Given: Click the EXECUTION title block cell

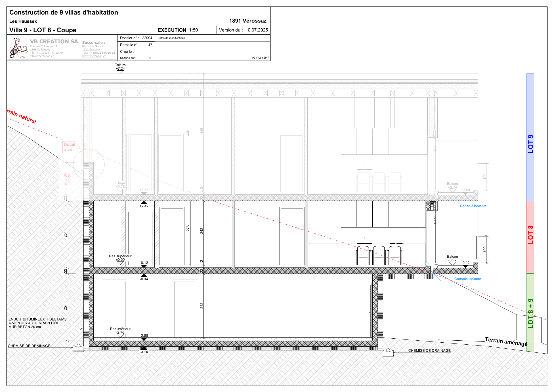Looking at the screenshot, I should (172, 30).
